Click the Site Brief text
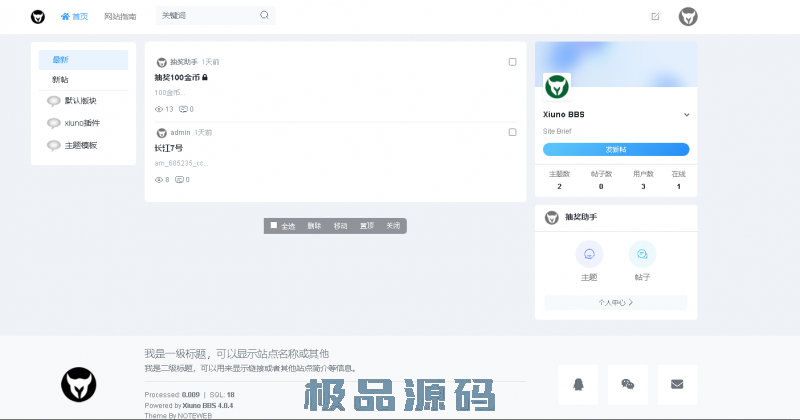 coord(557,131)
